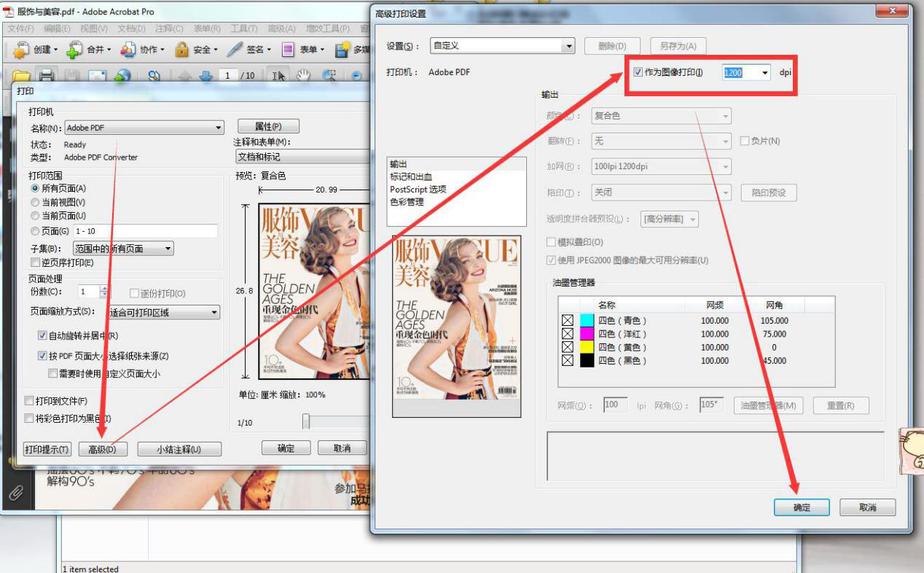
Task: Toggle 按PDF页面大小选择纸张来源(Z) checkbox
Action: click(42, 356)
